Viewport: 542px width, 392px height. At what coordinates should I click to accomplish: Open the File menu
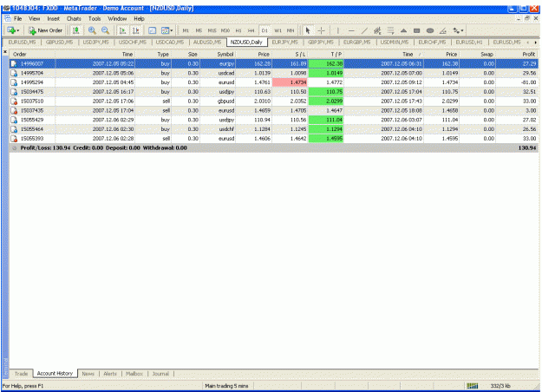click(x=17, y=19)
